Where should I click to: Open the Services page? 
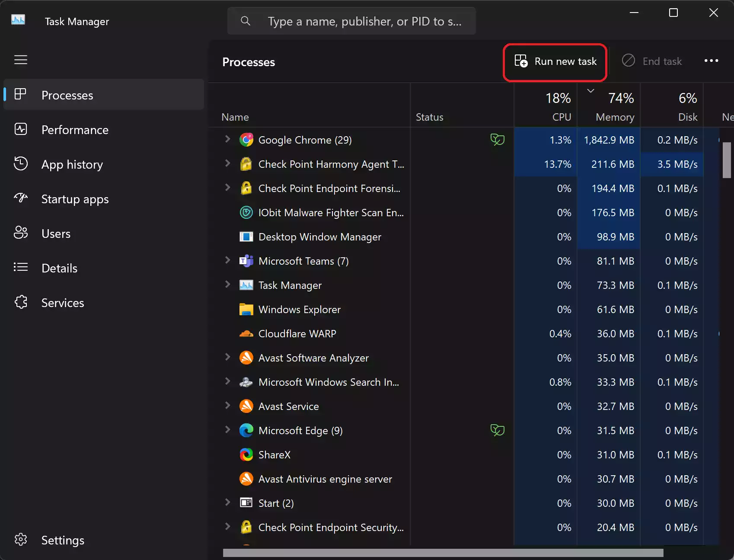tap(104, 302)
